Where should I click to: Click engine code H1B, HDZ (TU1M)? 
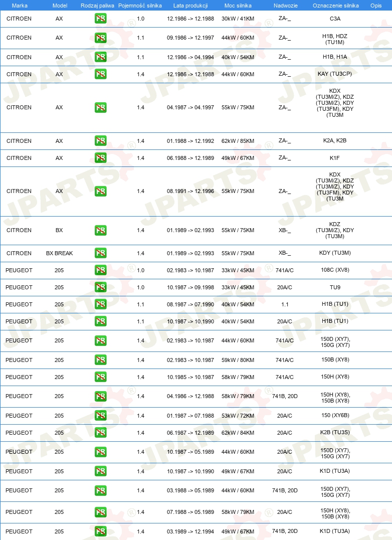click(335, 39)
